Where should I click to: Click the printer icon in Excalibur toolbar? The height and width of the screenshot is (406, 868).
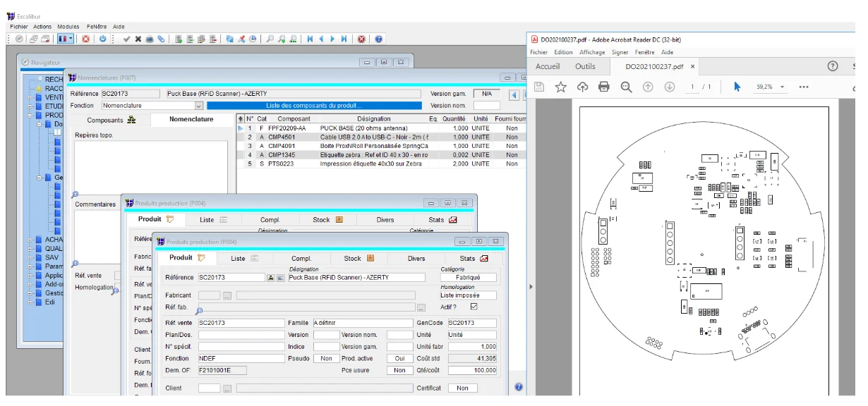pyautogui.click(x=150, y=39)
